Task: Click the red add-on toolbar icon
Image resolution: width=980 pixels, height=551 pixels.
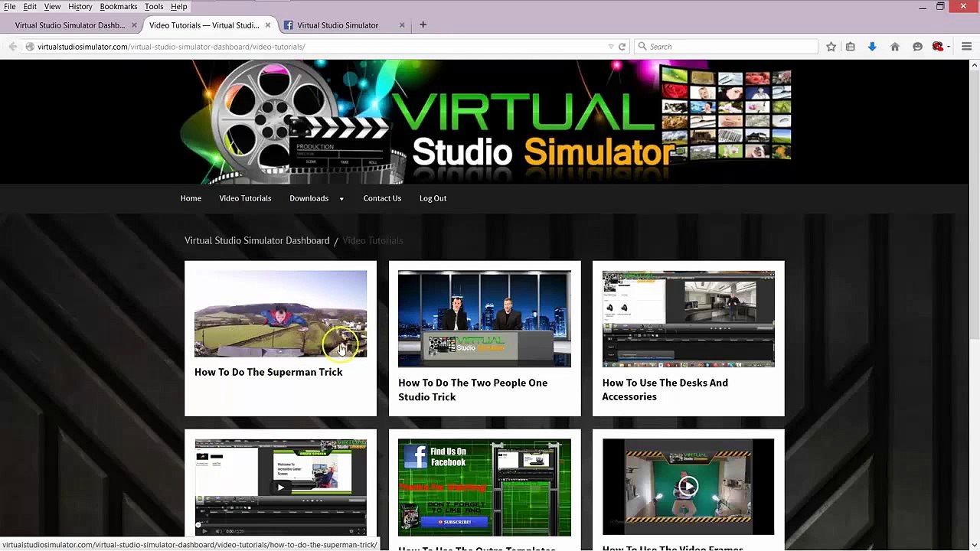Action: 937,47
